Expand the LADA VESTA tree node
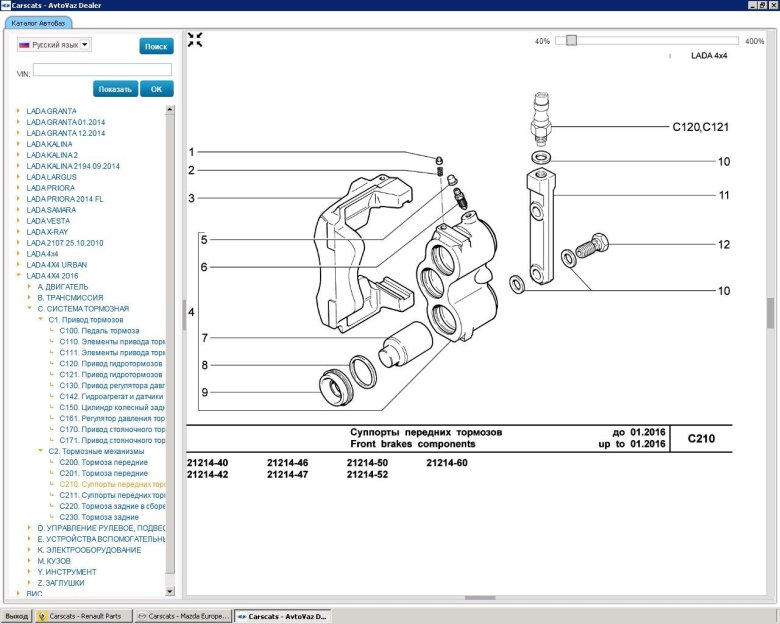 tap(18, 221)
